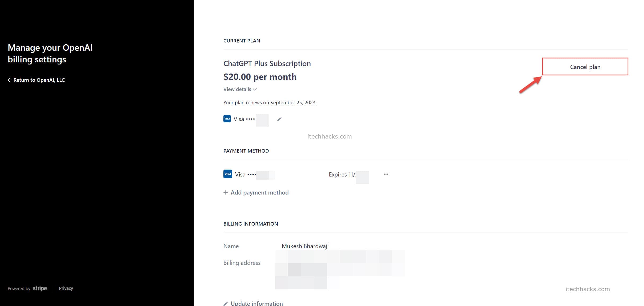Click the back arrow beside Return to OpenAI

pos(10,80)
